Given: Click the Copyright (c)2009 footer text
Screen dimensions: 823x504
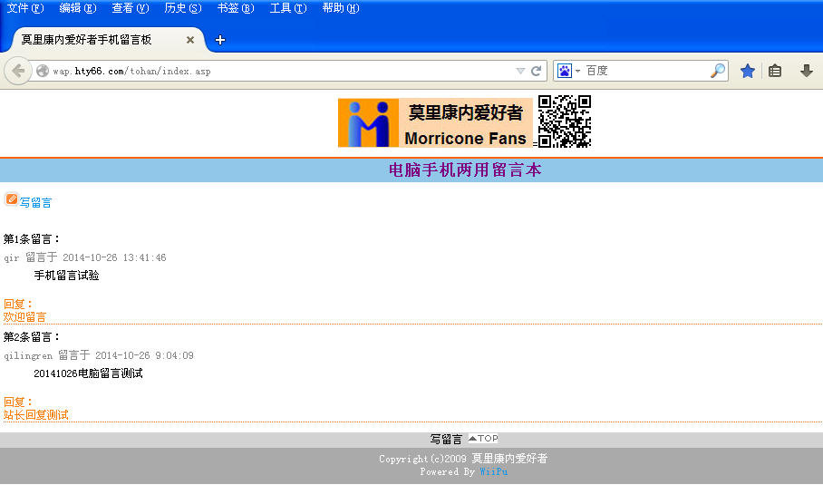Looking at the screenshot, I should click(x=463, y=459).
